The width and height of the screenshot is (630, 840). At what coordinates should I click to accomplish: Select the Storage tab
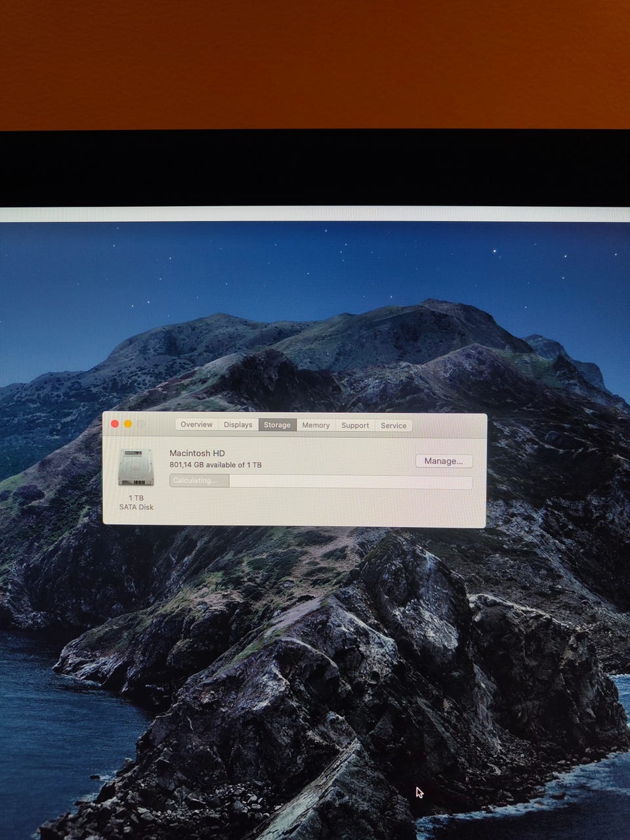coord(277,425)
